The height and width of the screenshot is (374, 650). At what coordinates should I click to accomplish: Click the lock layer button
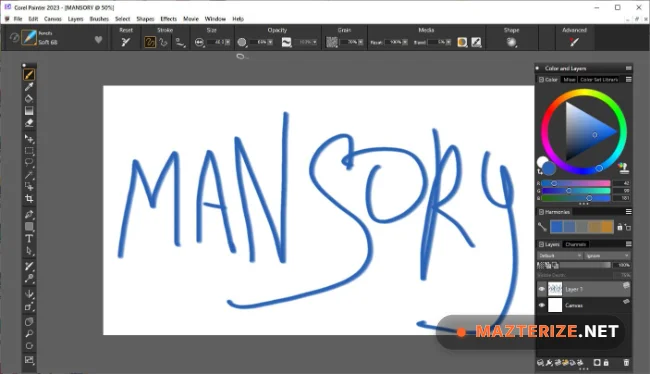[606, 363]
